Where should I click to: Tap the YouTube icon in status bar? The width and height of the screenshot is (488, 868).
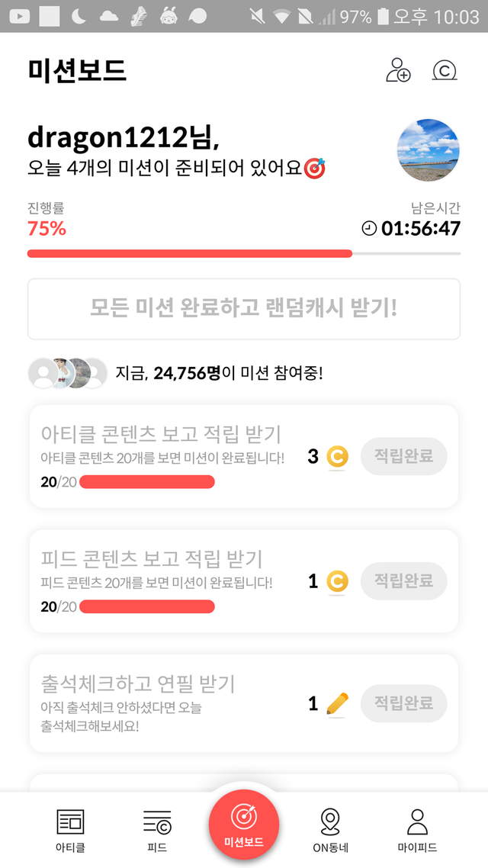pyautogui.click(x=19, y=16)
